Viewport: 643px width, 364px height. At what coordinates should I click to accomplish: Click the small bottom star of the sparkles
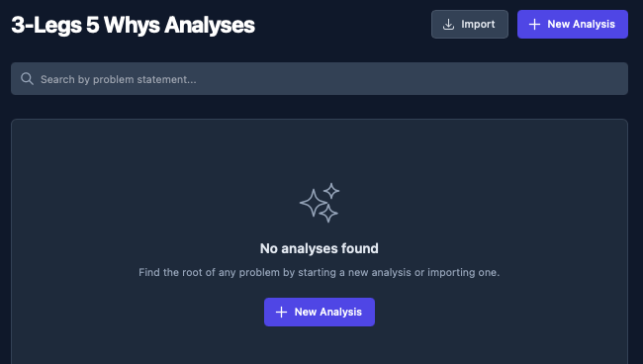point(328,214)
